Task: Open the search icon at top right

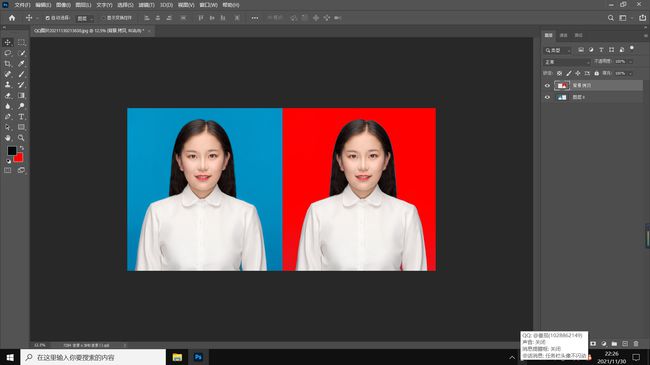Action: [611, 18]
